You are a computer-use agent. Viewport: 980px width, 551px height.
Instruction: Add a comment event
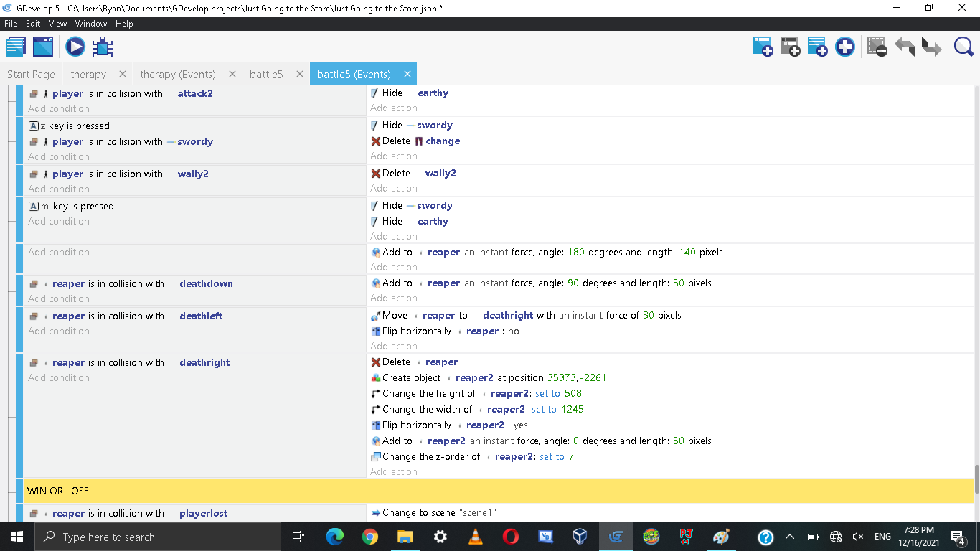817,47
